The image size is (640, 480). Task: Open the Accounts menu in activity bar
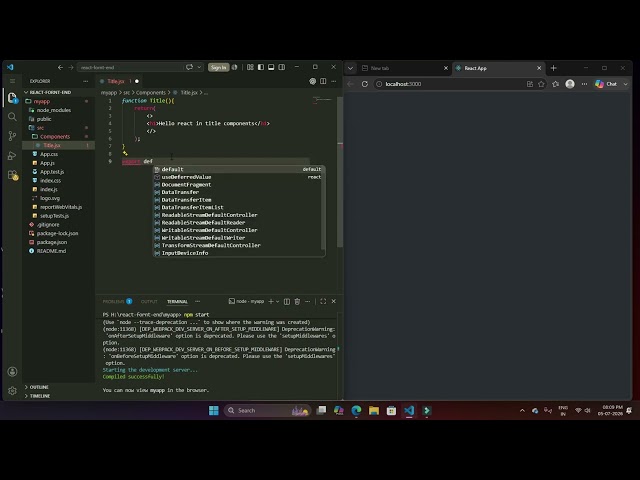[x=12, y=371]
